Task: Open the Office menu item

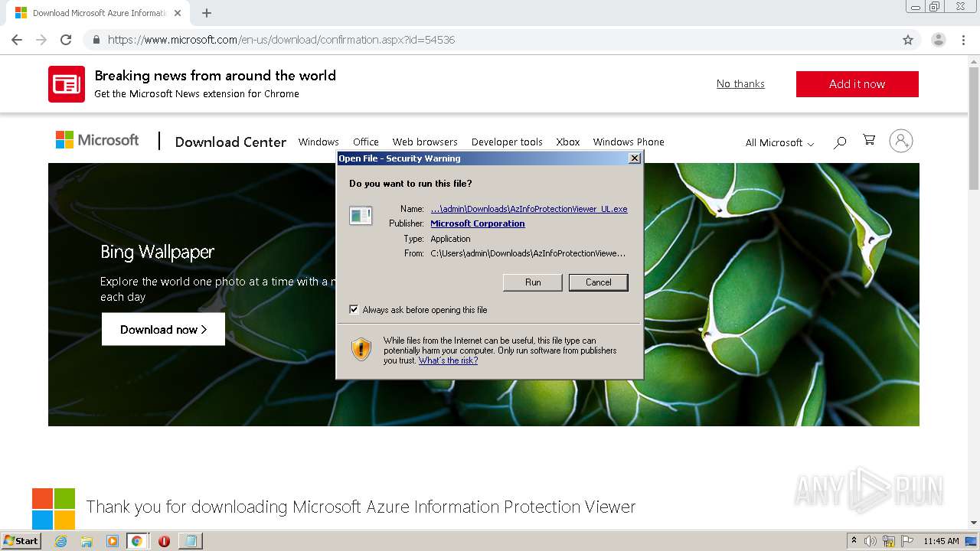Action: tap(366, 142)
